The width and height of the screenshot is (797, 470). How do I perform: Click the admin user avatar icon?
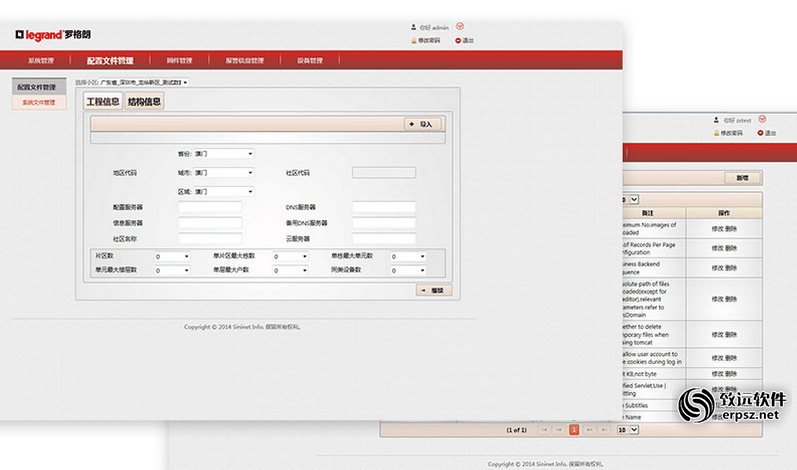click(x=413, y=27)
